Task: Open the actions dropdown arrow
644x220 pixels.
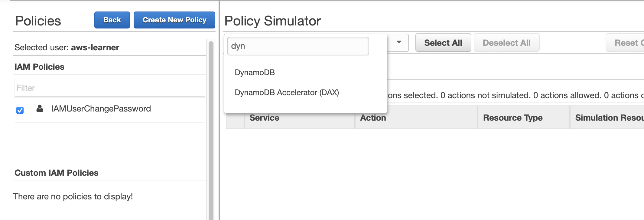Action: pos(399,42)
